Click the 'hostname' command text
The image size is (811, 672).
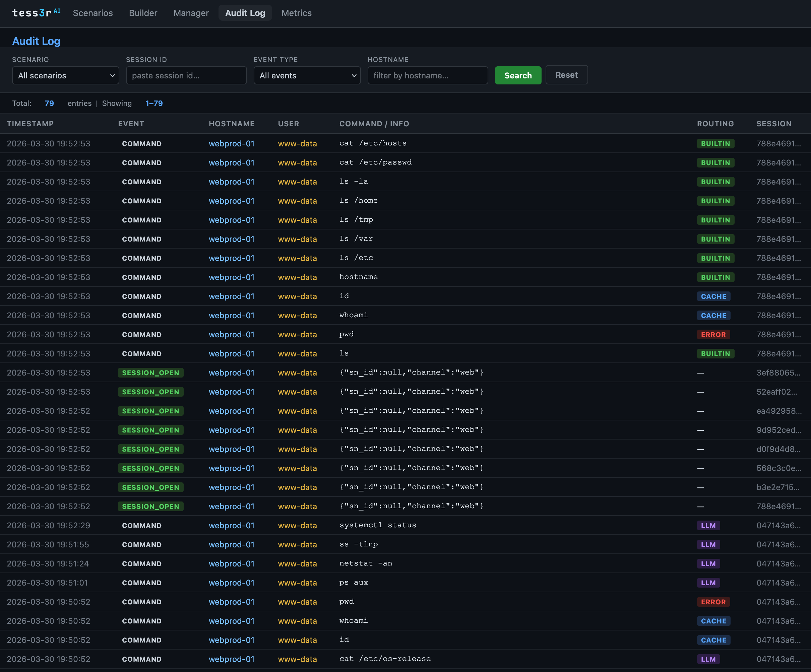tap(358, 277)
